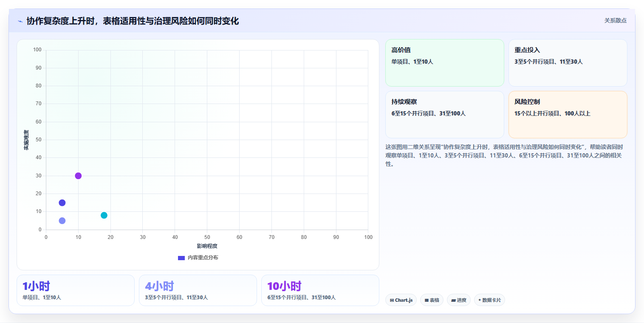
Task: Click the 关系散点 label at top right
Action: (615, 20)
